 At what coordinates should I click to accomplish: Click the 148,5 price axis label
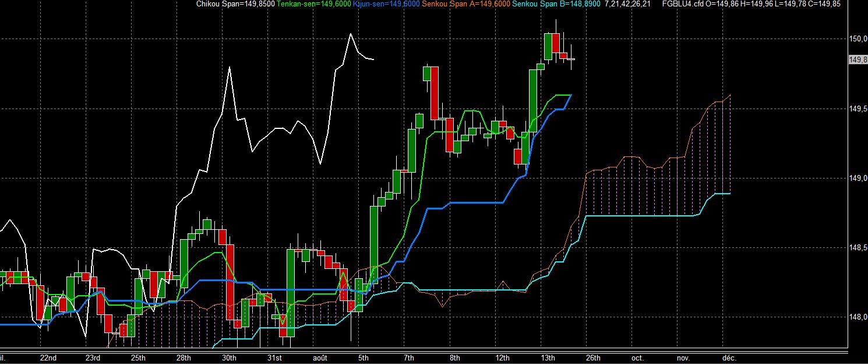858,248
